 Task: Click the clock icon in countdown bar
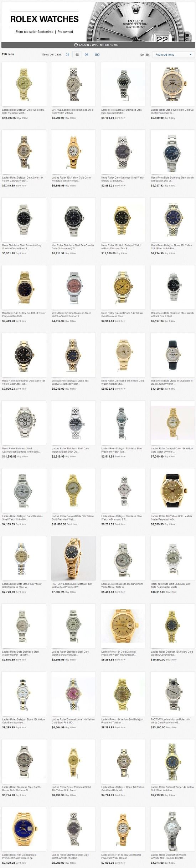[76, 45]
